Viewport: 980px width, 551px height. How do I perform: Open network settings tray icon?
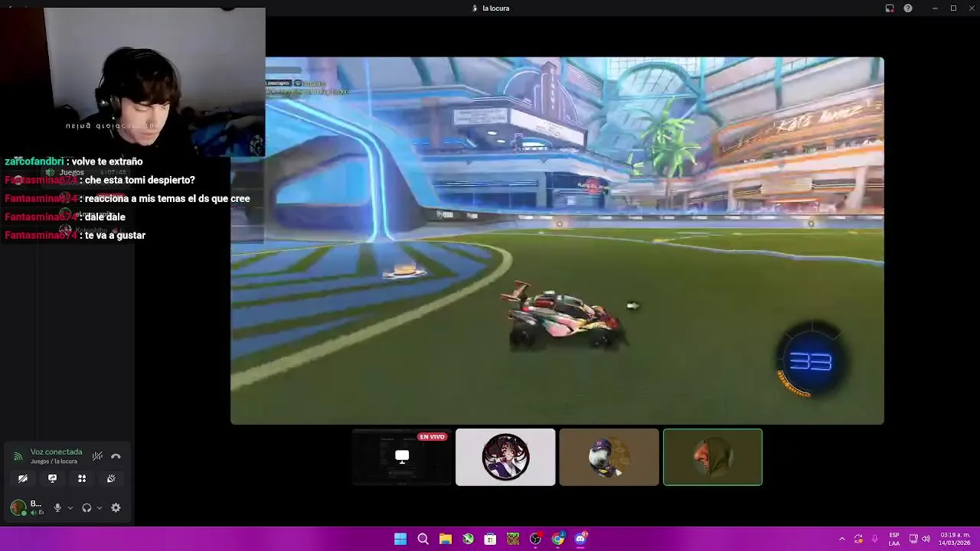(913, 539)
